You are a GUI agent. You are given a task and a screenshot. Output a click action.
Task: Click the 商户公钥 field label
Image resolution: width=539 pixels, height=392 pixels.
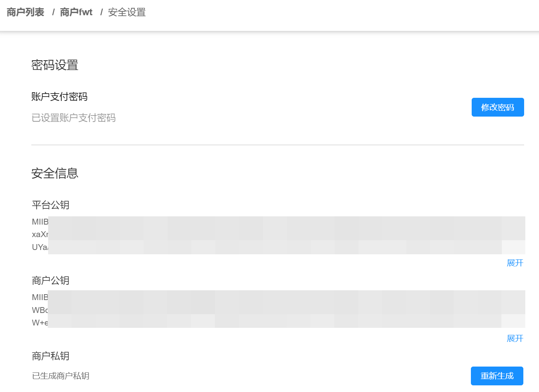point(50,281)
